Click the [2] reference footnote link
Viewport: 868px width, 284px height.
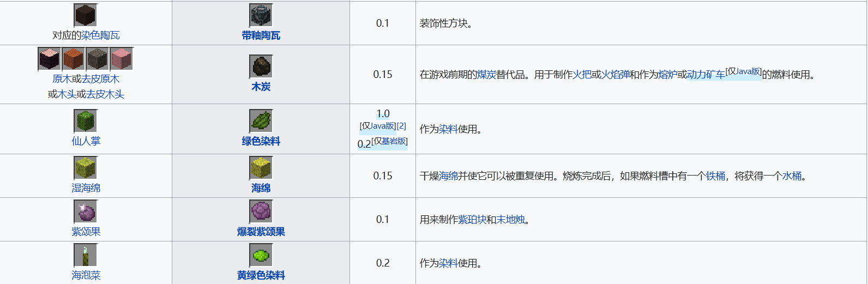tap(401, 126)
